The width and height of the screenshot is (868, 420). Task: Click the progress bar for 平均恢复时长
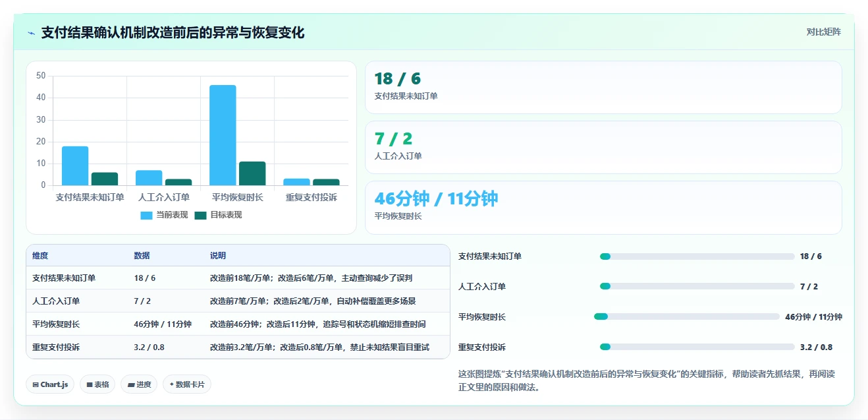point(686,316)
